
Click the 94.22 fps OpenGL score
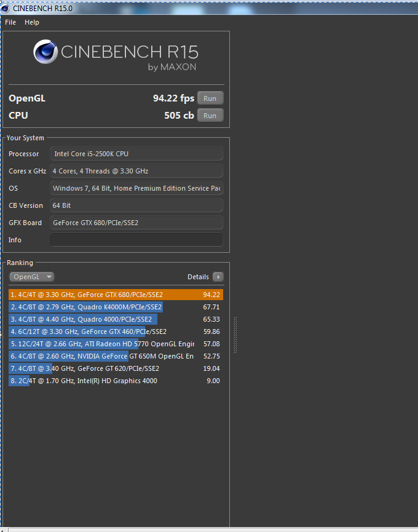click(x=173, y=98)
